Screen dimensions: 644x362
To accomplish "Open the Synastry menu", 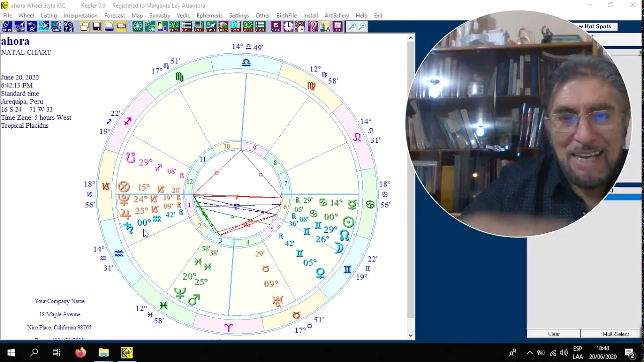I will tap(160, 16).
